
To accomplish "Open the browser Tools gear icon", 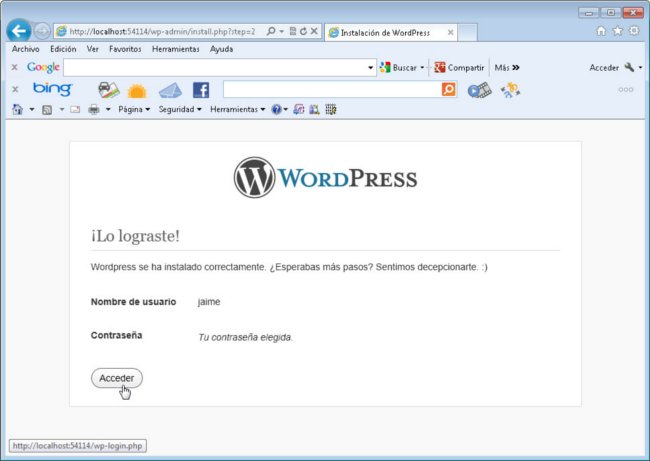I will point(634,31).
